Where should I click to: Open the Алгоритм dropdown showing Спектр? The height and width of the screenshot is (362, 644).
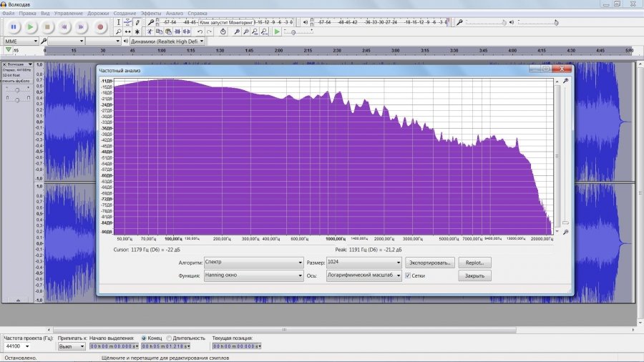(253, 263)
